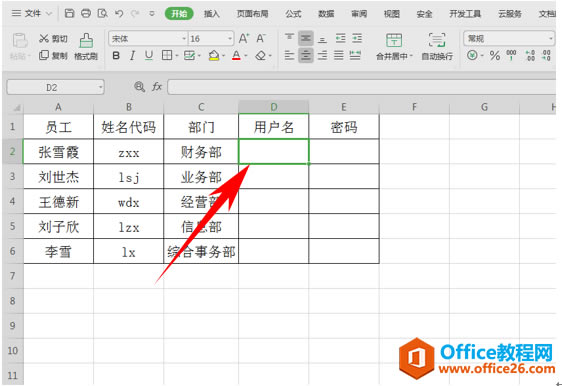Viewport: 562px width, 386px height.
Task: Switch to the 审阅 (Review) tab
Action: [359, 14]
